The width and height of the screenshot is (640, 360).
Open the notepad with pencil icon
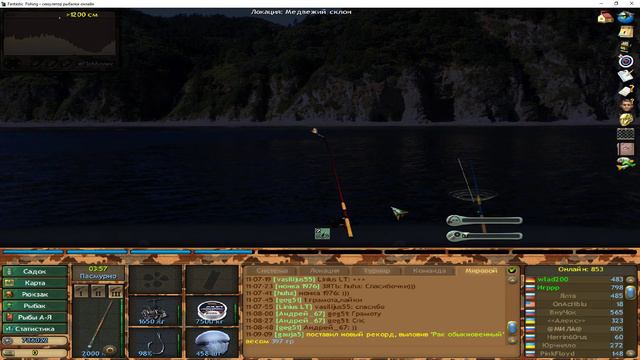[x=626, y=76]
